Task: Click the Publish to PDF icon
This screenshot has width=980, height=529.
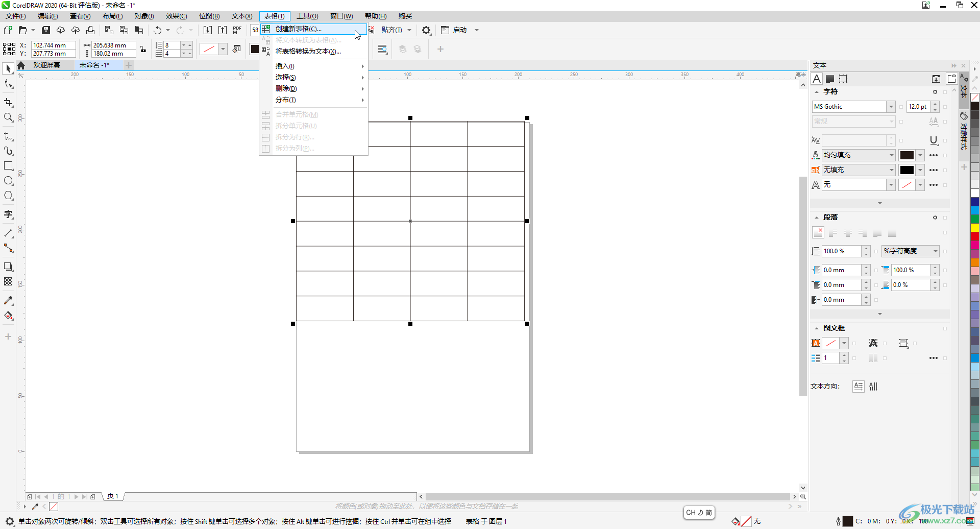Action: [x=237, y=30]
